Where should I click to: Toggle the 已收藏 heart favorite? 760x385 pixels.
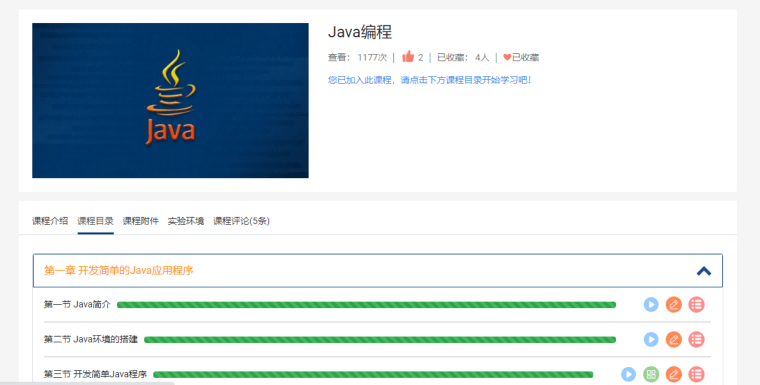pos(521,57)
